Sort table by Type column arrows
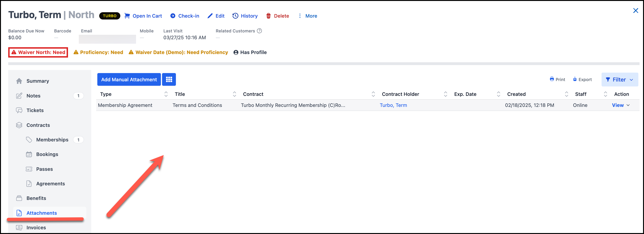 166,94
